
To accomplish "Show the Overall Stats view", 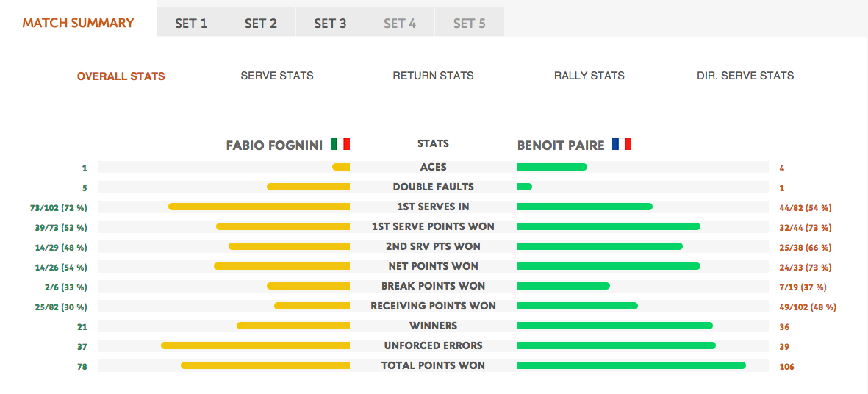I will 121,76.
